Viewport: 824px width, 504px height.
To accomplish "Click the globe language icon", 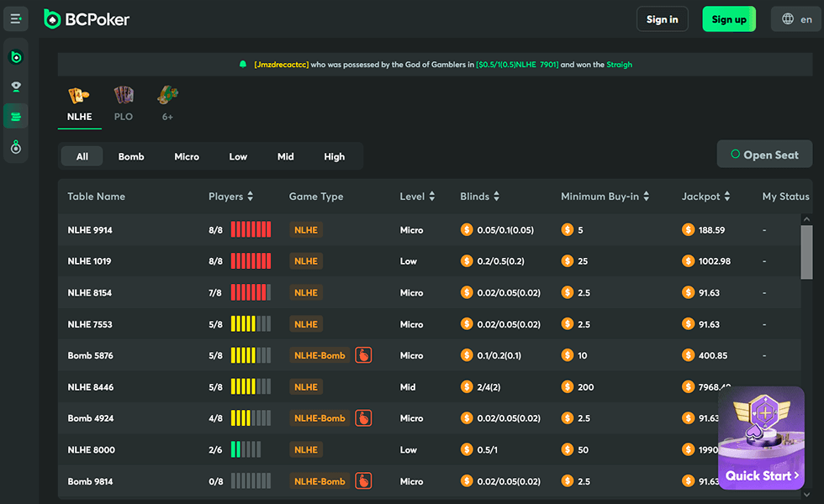I will 788,18.
